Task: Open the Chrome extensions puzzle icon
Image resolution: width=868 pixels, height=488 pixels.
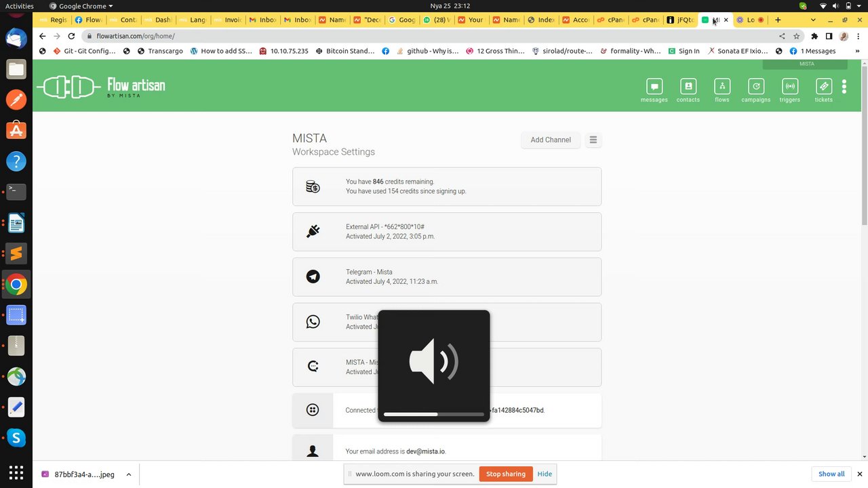Action: (814, 36)
